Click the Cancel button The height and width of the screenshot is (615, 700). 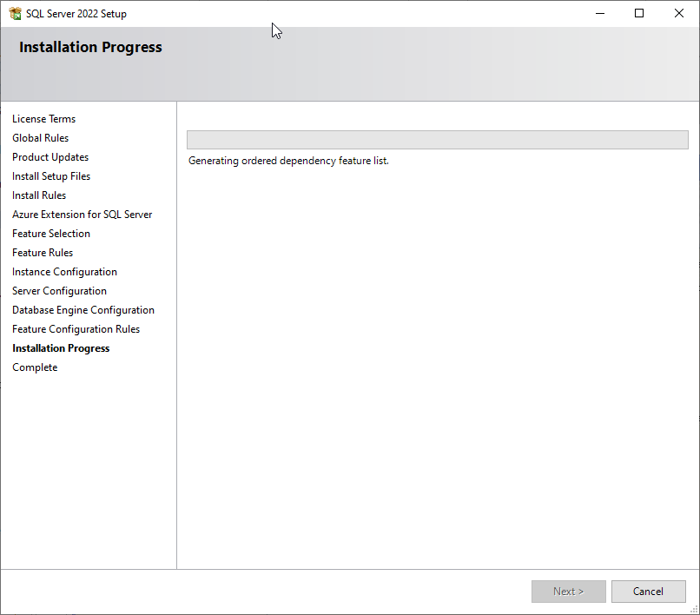tap(648, 592)
